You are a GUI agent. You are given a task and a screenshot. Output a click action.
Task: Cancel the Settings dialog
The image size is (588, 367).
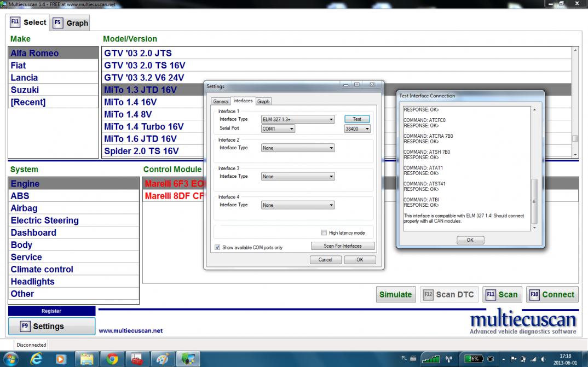coord(326,259)
